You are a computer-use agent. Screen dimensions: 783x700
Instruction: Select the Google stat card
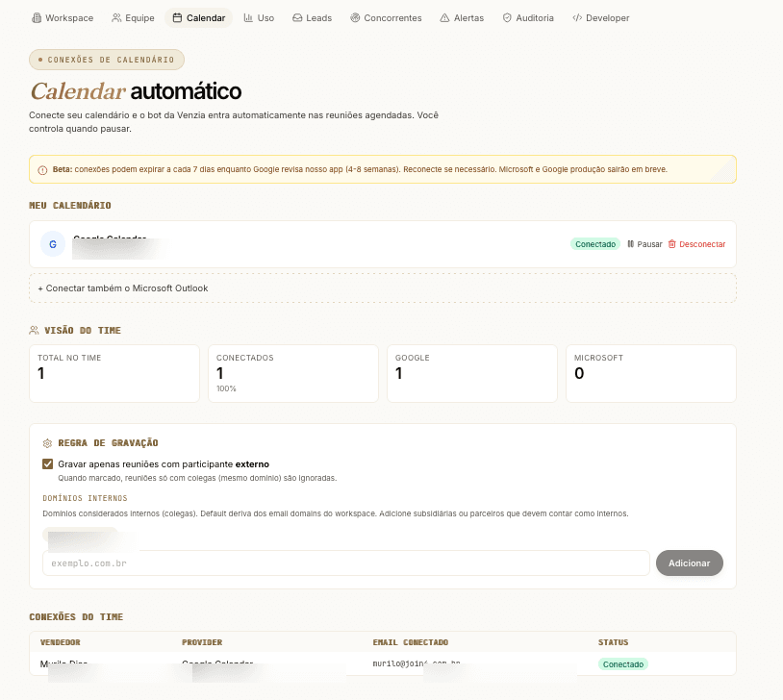(472, 373)
